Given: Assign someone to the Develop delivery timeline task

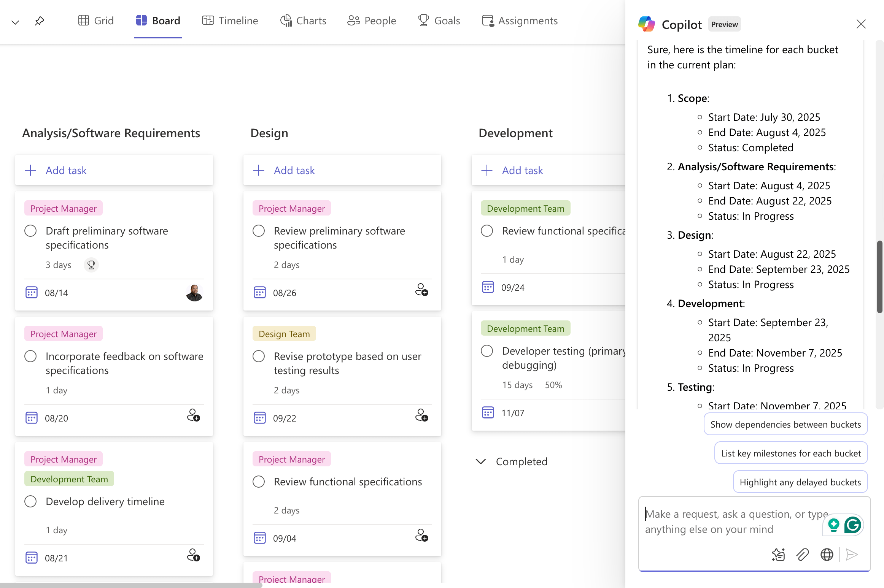Looking at the screenshot, I should pyautogui.click(x=193, y=556).
